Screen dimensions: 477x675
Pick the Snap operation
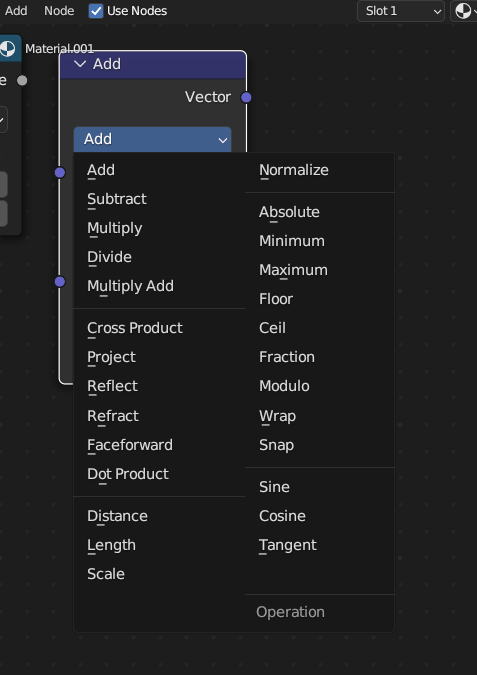(x=320, y=445)
